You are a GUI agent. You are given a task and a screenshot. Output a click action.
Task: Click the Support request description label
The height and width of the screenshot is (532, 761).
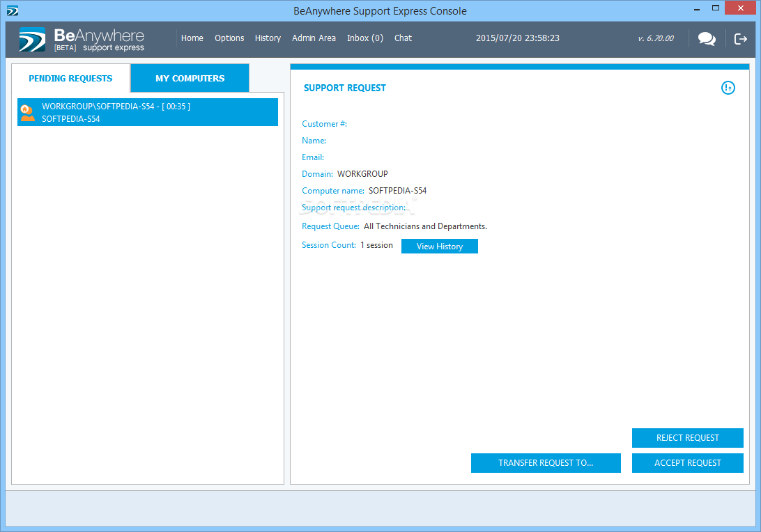353,208
